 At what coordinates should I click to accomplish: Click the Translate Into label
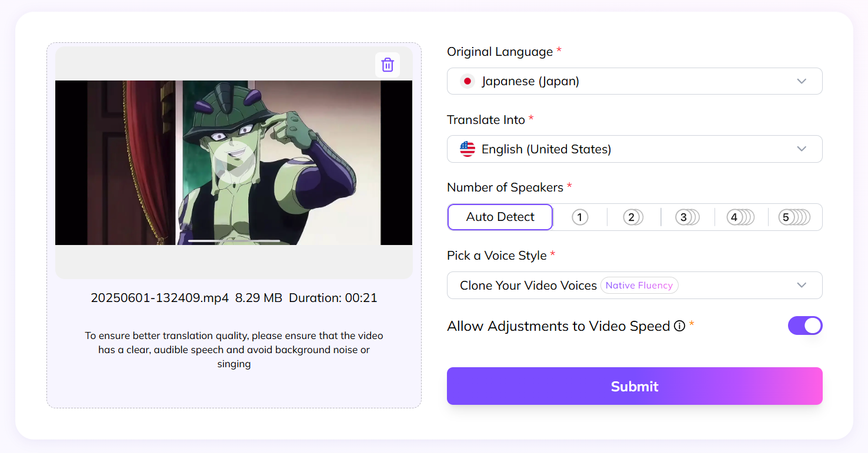tap(486, 120)
